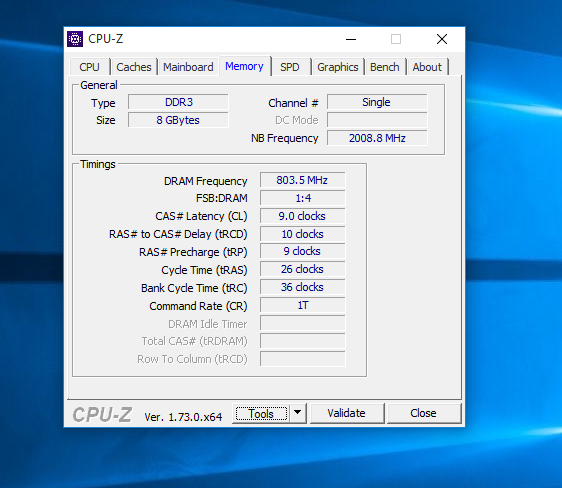Viewport: 562px width, 488px height.
Task: Click the Validate button
Action: 347,413
